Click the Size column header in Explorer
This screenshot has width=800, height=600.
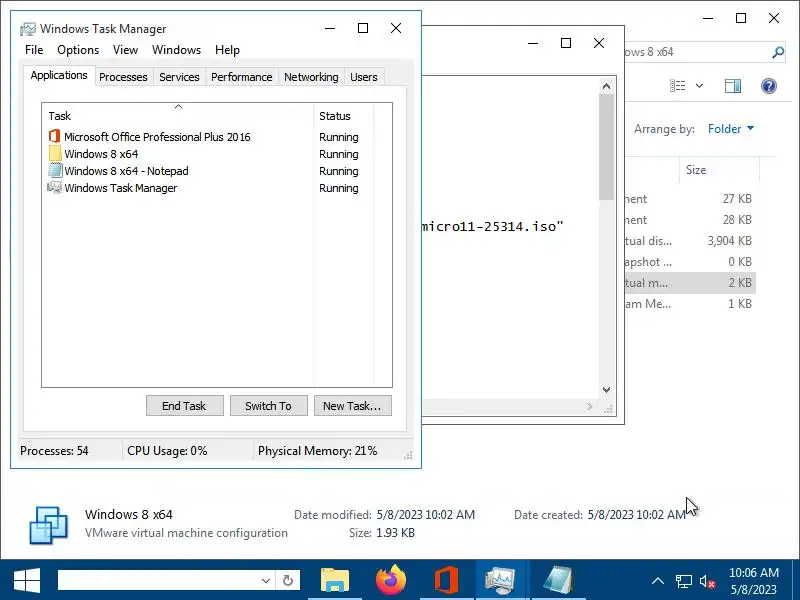(719, 170)
